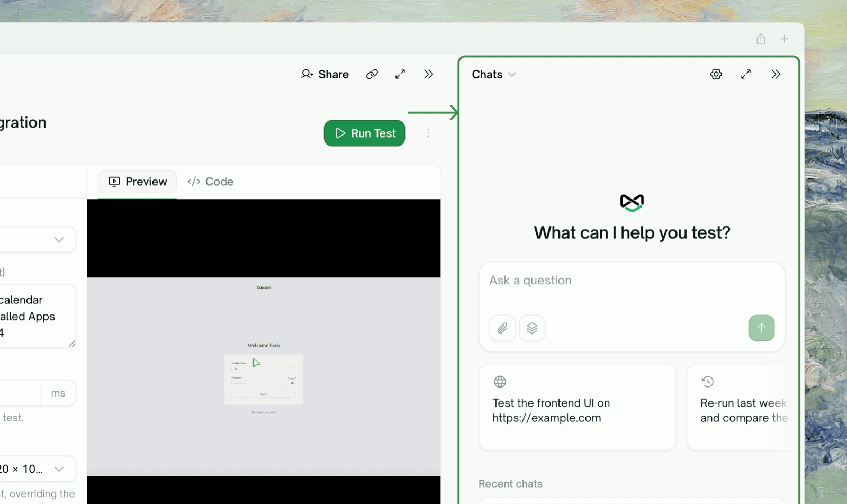
Task: Click the timeout field next to 'ms'
Action: tap(20, 393)
